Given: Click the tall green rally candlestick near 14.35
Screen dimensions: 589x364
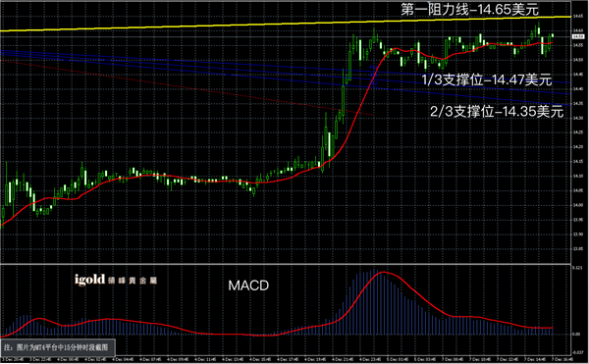Looking at the screenshot, I should tap(344, 98).
